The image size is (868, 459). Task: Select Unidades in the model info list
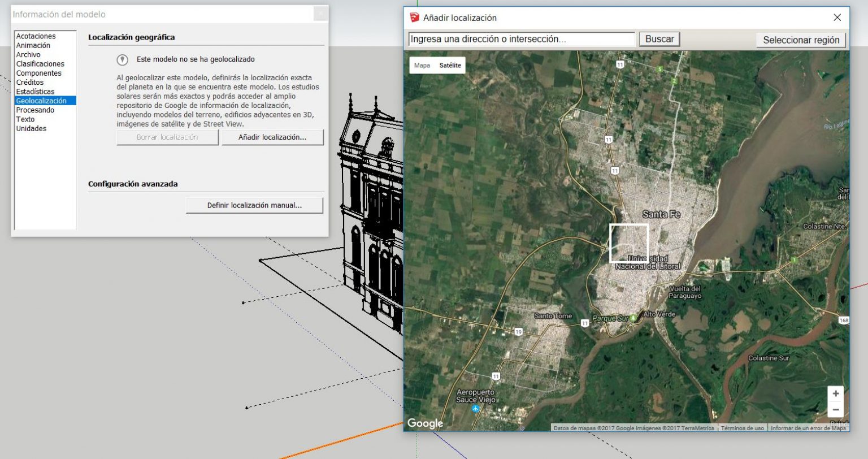32,128
